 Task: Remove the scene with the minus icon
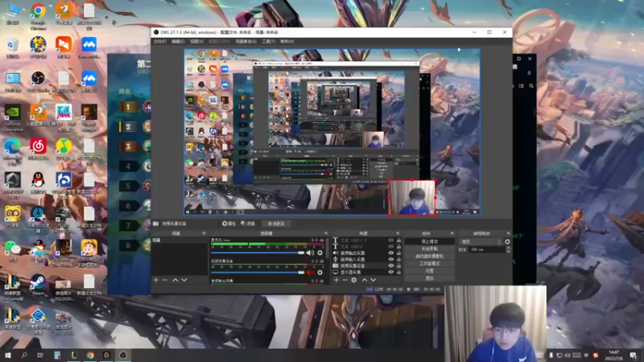pos(165,280)
